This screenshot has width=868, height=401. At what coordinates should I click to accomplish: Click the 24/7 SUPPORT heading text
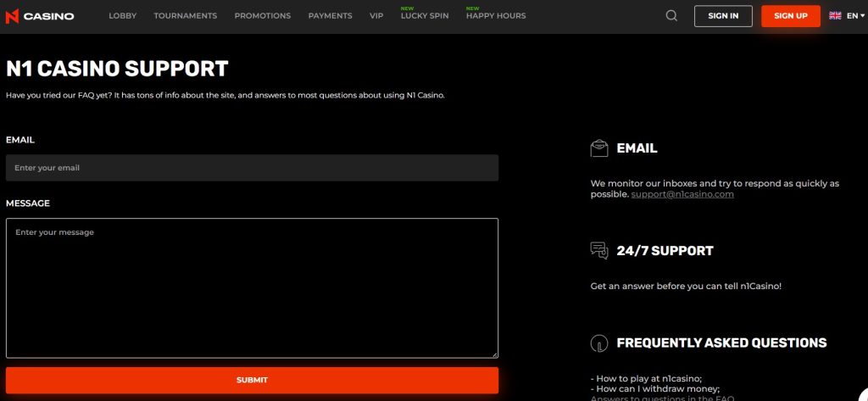click(x=665, y=251)
